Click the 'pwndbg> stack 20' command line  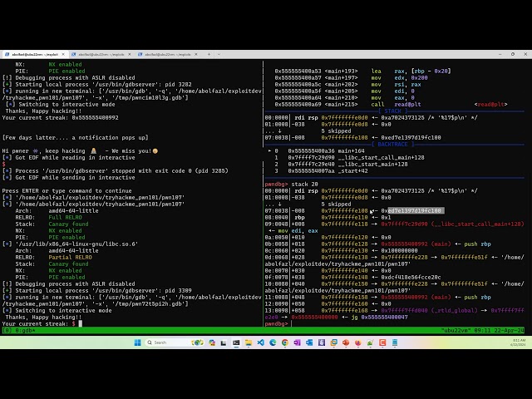tap(292, 185)
